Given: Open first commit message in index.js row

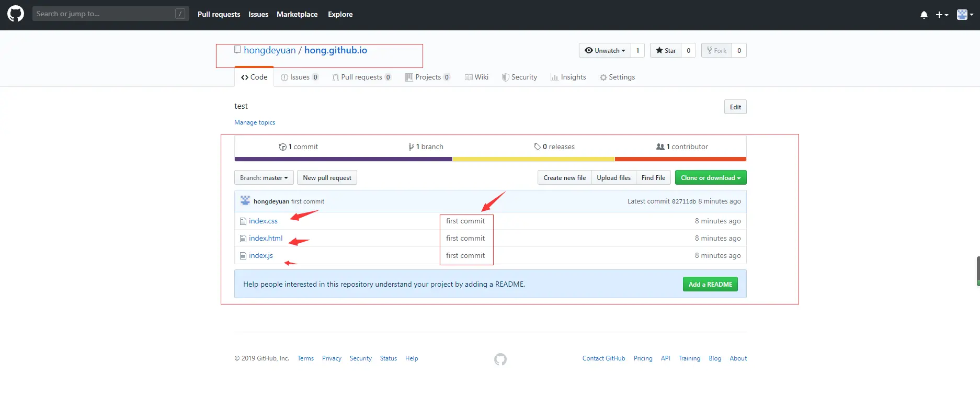Looking at the screenshot, I should (x=465, y=256).
